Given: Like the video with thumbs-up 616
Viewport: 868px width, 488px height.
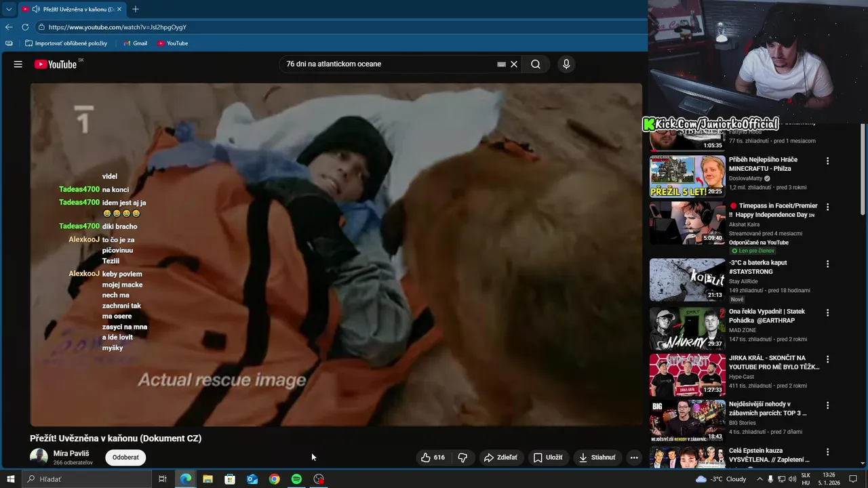Looking at the screenshot, I should pos(433,457).
